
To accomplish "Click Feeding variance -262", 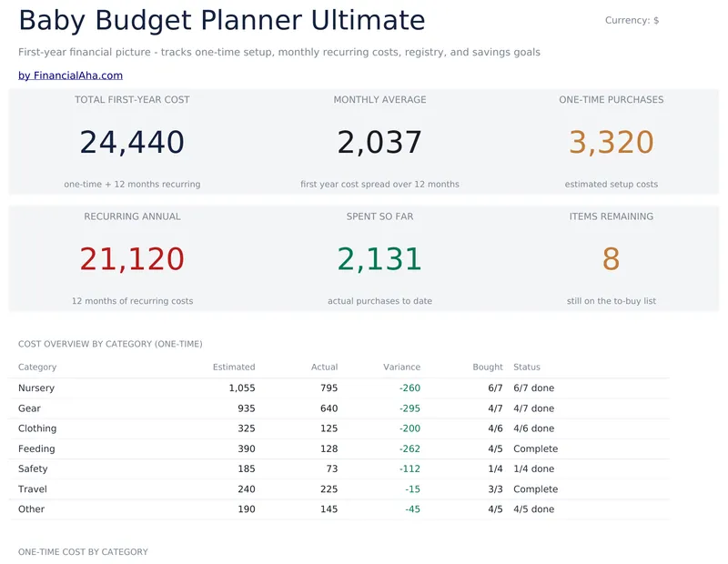I will click(x=410, y=448).
